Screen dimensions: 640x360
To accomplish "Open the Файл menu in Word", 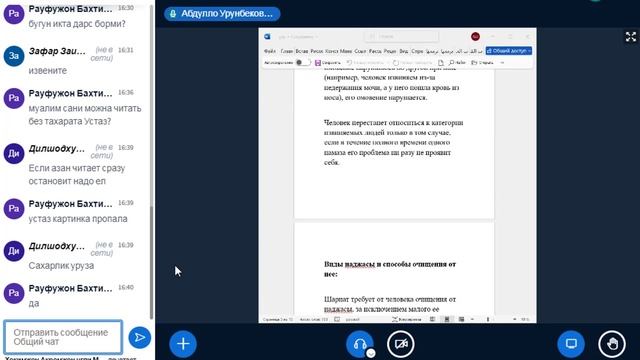I will click(x=270, y=51).
